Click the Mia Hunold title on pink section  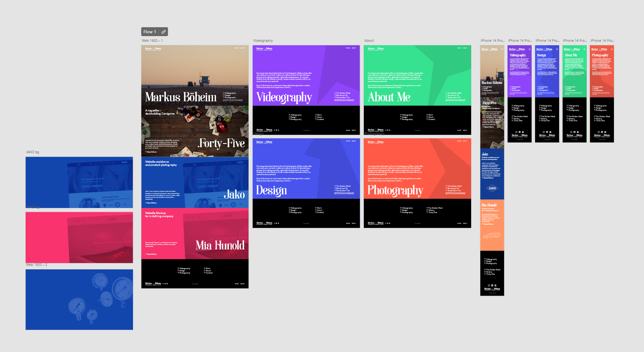click(220, 245)
